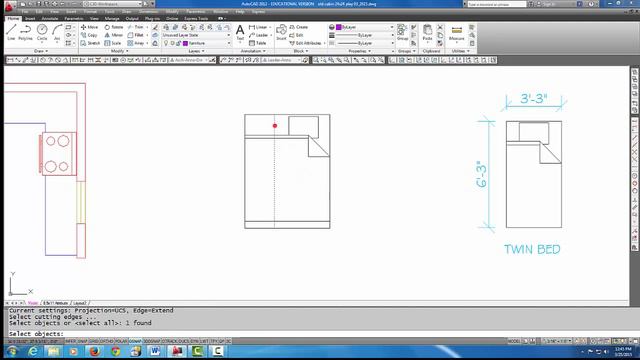Image resolution: width=640 pixels, height=360 pixels.
Task: Expand the Draw panel
Action: pos(41,51)
